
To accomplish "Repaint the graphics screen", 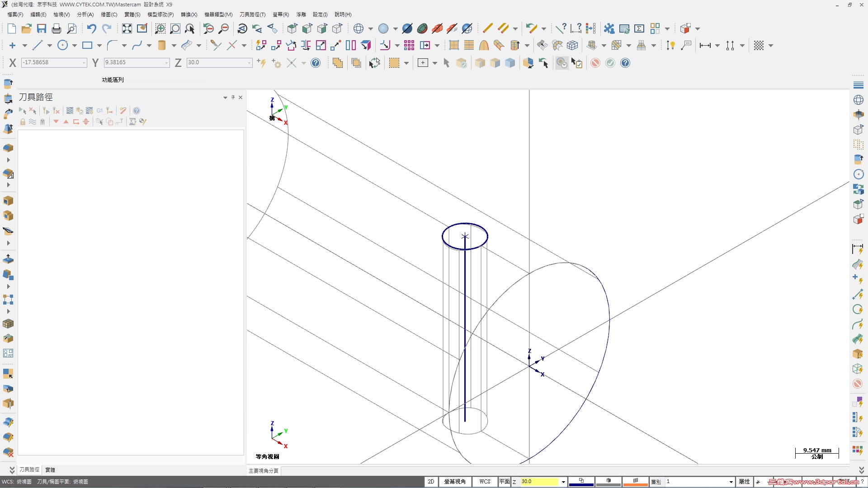I will point(142,28).
